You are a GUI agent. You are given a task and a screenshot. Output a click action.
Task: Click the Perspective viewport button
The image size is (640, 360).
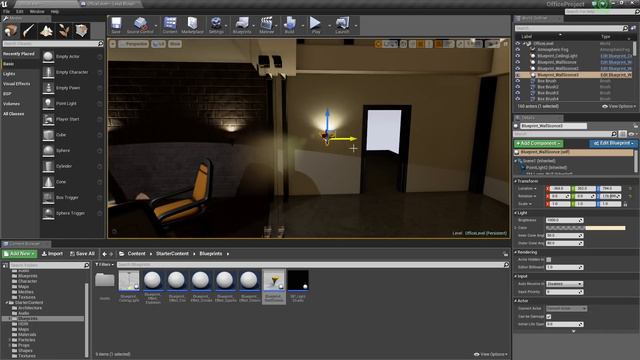coord(133,44)
